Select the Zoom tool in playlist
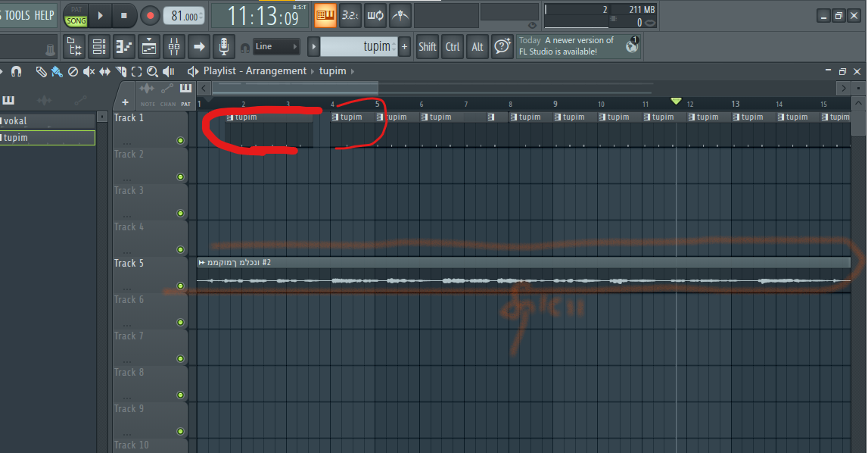The image size is (868, 453). click(x=152, y=71)
